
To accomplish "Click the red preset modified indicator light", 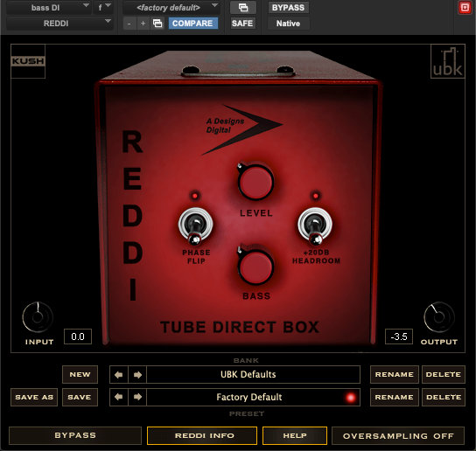I will [x=351, y=398].
